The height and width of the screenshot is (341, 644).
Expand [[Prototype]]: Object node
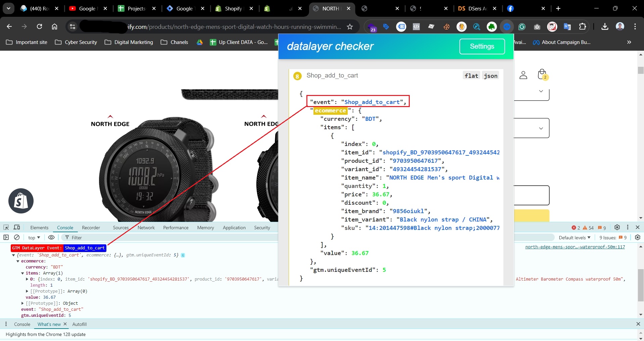point(22,303)
